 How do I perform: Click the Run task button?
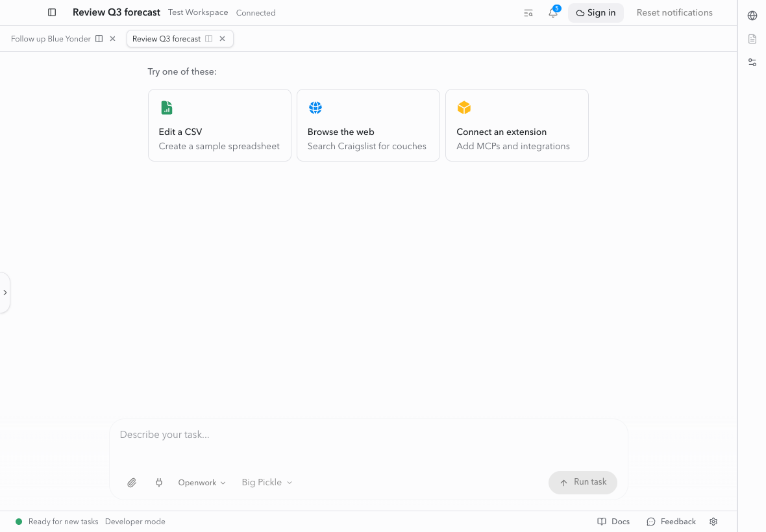[x=583, y=482]
